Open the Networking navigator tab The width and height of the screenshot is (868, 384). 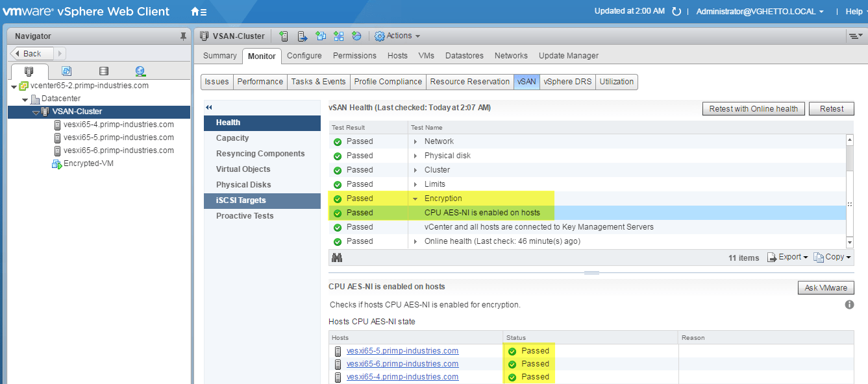(140, 71)
